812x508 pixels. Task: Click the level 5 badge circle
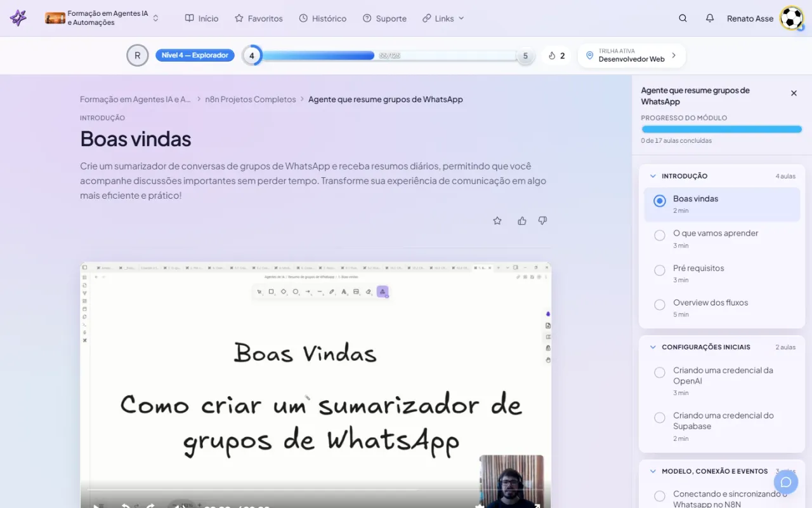pyautogui.click(x=525, y=56)
